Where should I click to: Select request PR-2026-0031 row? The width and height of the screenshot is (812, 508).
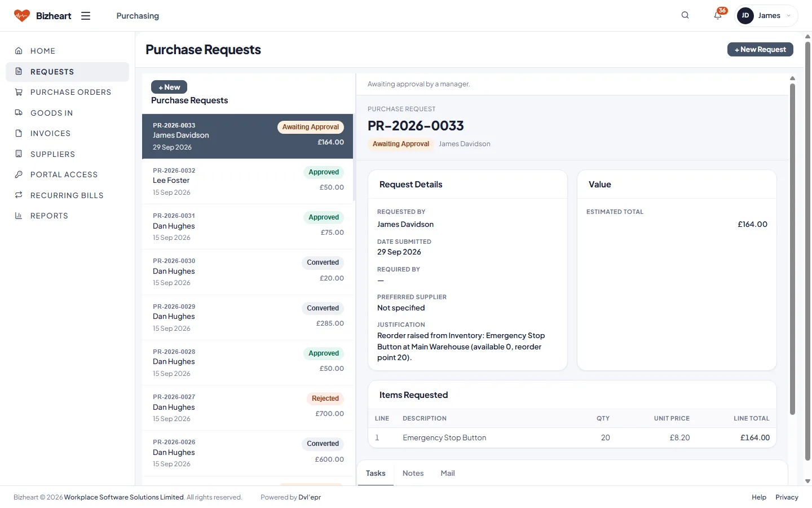[248, 226]
